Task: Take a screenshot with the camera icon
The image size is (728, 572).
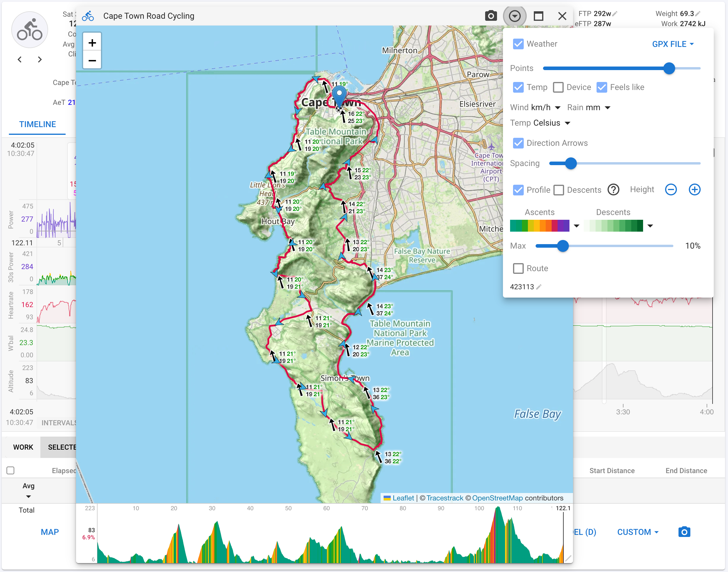Action: tap(491, 16)
